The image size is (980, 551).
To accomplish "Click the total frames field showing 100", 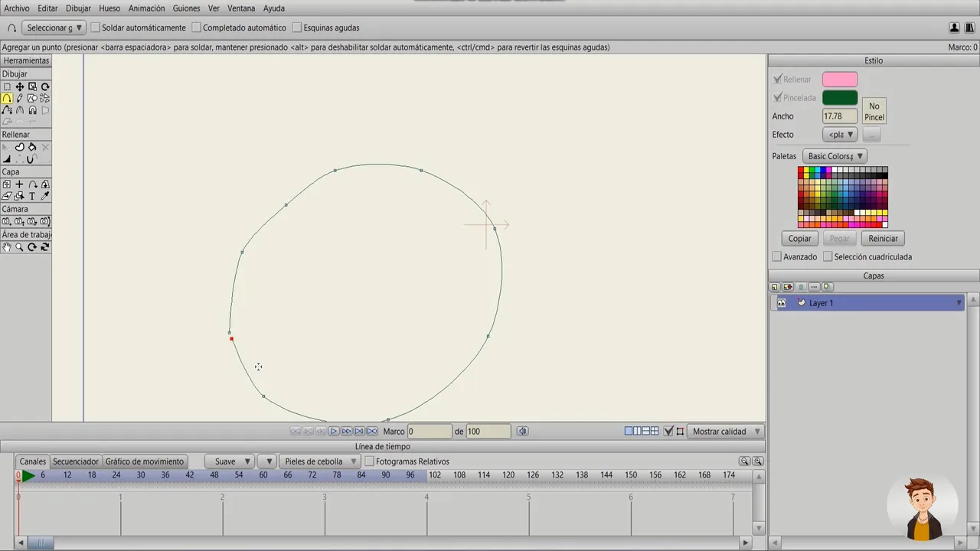I will (488, 432).
